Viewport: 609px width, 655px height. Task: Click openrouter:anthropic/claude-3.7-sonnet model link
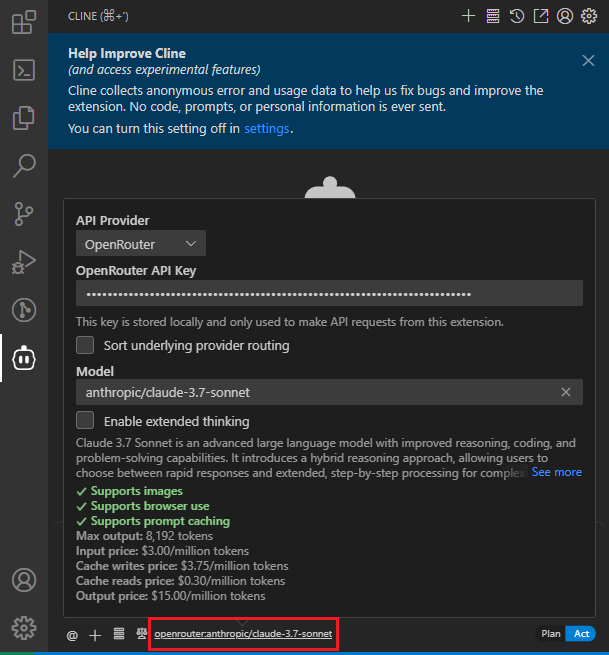tap(243, 634)
